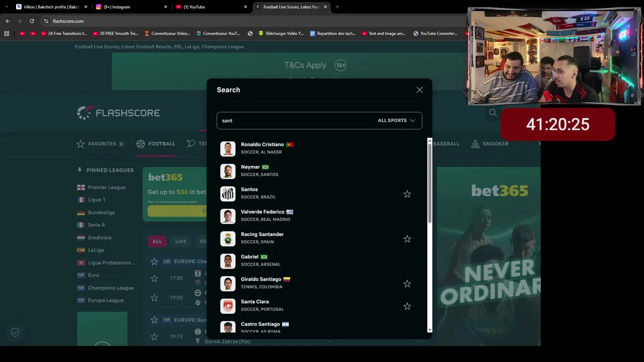The image size is (644, 362).
Task: Click the browser forward arrow
Action: click(x=20, y=21)
